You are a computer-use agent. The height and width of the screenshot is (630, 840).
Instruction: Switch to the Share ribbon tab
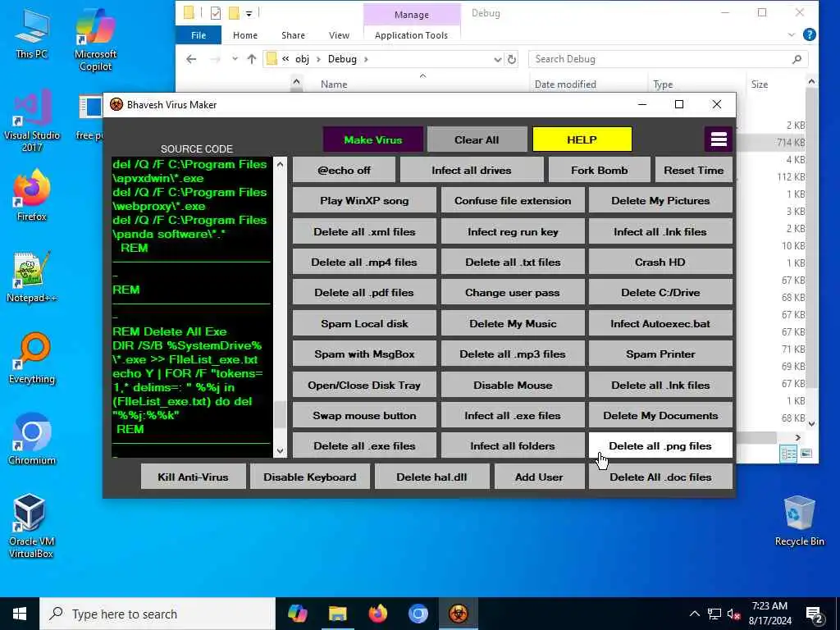coord(293,34)
